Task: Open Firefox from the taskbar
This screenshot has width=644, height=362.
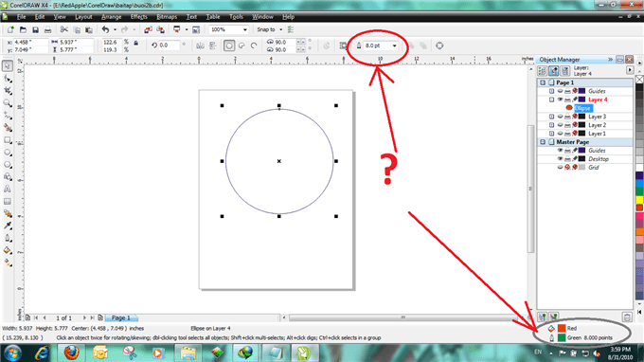Action: click(x=71, y=353)
